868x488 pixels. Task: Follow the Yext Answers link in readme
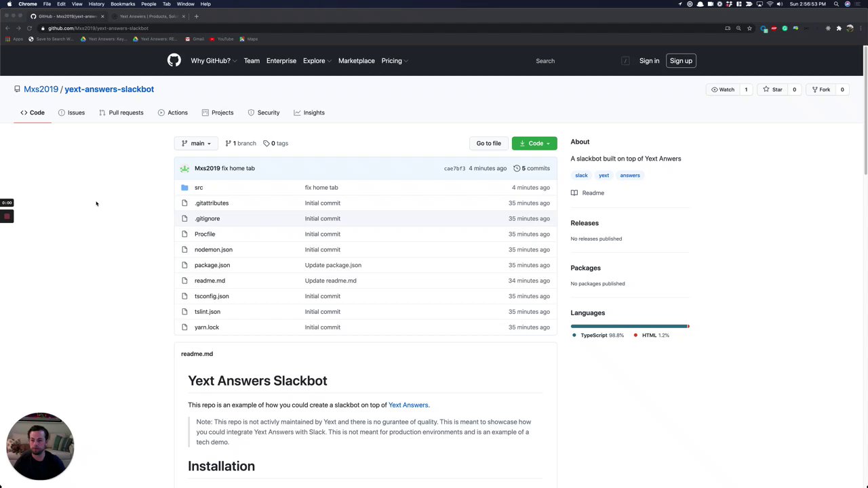click(x=408, y=405)
